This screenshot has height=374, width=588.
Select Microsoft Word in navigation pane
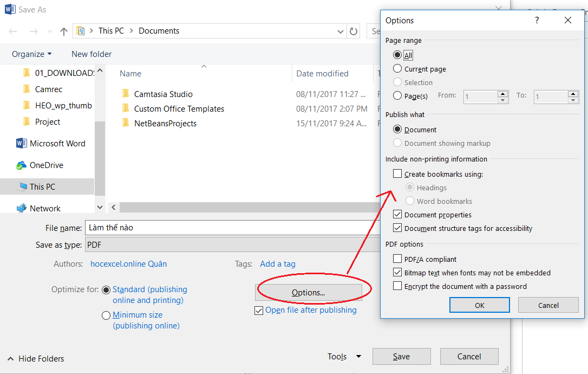(57, 144)
